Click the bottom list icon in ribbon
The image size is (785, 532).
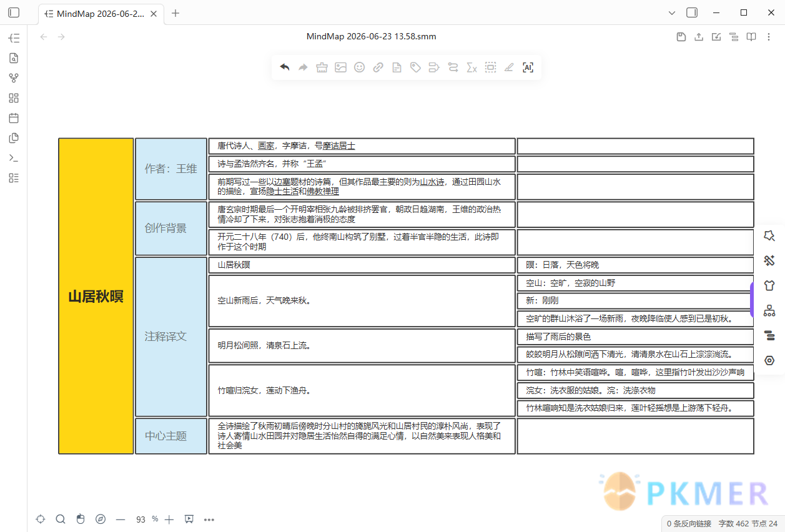[14, 178]
